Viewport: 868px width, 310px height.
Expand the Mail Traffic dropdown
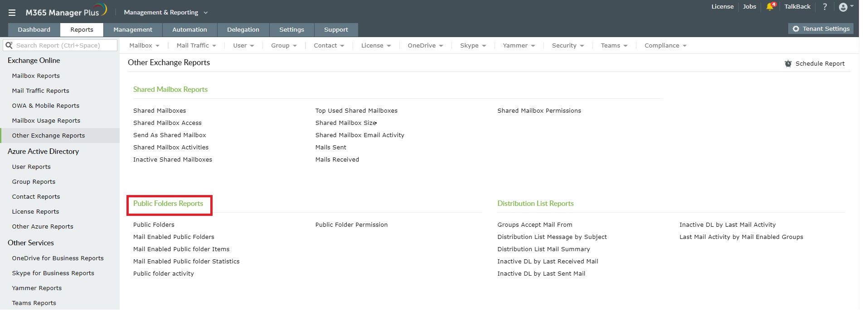point(196,46)
